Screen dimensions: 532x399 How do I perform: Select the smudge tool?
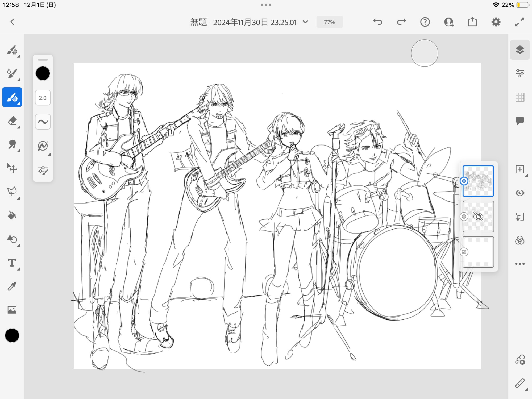(x=12, y=144)
